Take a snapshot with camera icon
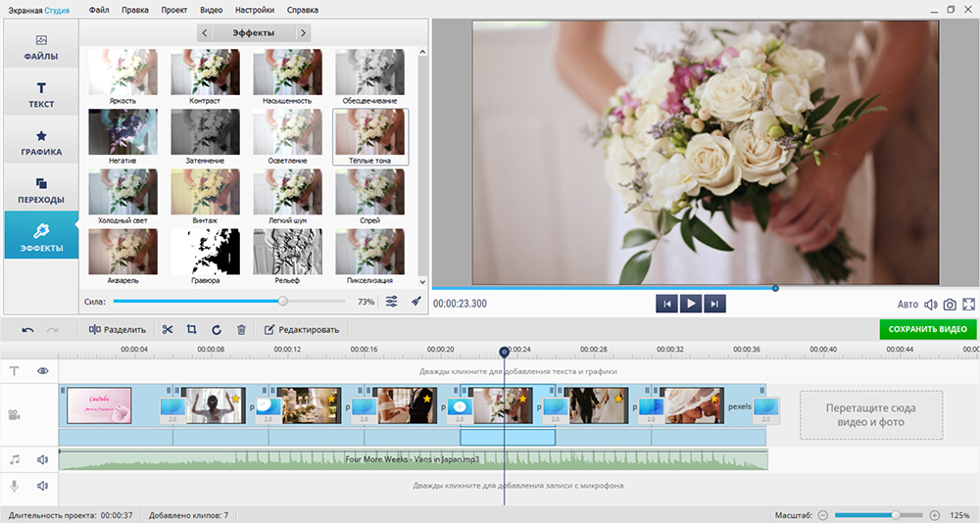Image resolution: width=980 pixels, height=523 pixels. point(950,305)
